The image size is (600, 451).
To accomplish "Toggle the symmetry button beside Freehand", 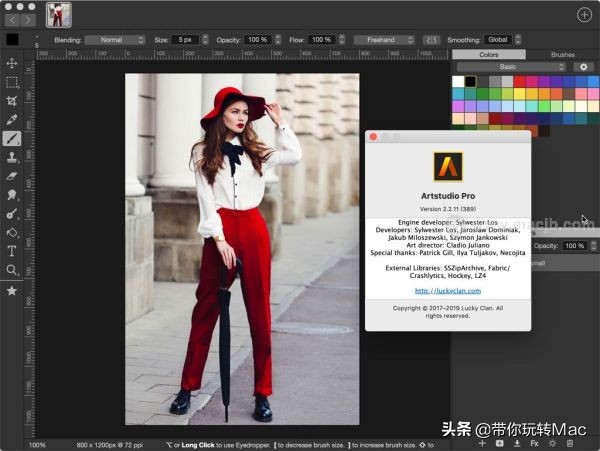I will click(x=432, y=40).
